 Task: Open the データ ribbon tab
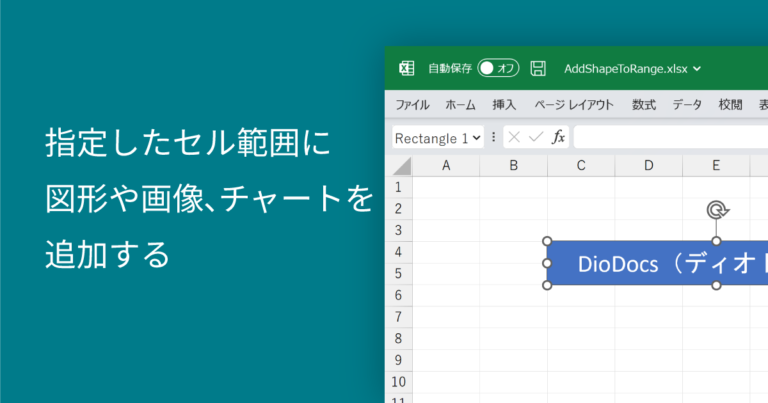click(x=687, y=104)
